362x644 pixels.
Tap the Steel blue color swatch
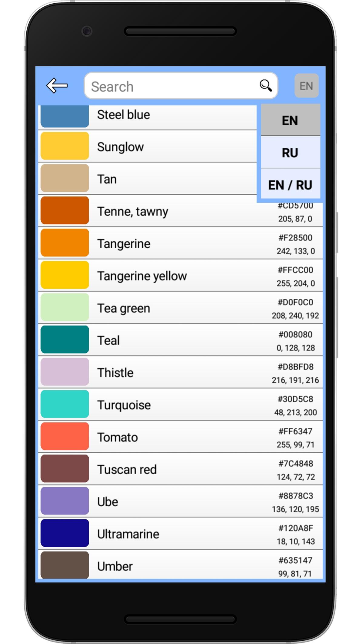(65, 116)
